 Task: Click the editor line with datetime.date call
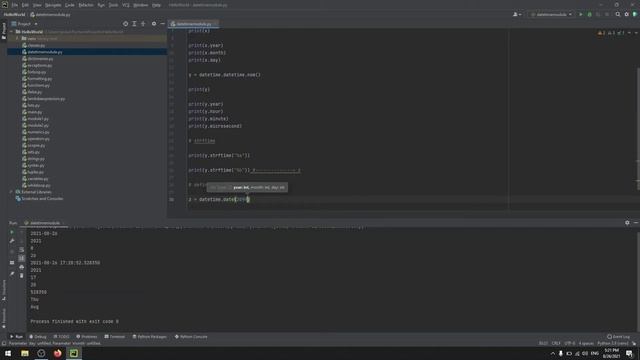click(219, 199)
